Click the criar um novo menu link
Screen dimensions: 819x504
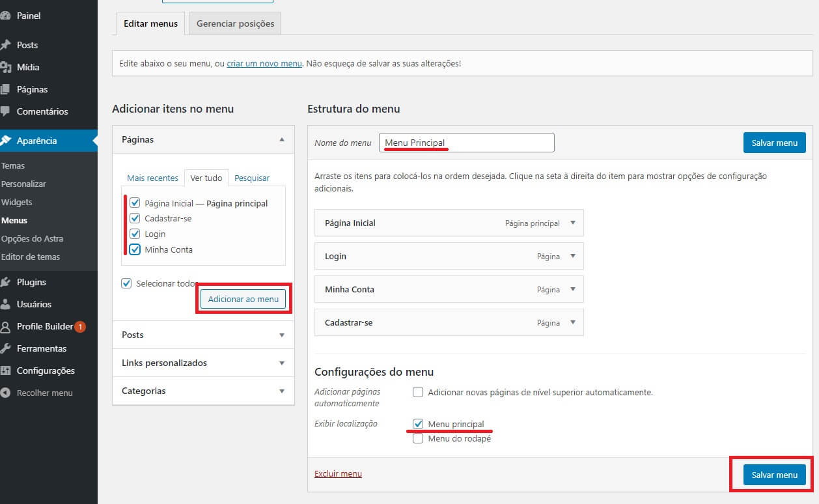pyautogui.click(x=264, y=63)
